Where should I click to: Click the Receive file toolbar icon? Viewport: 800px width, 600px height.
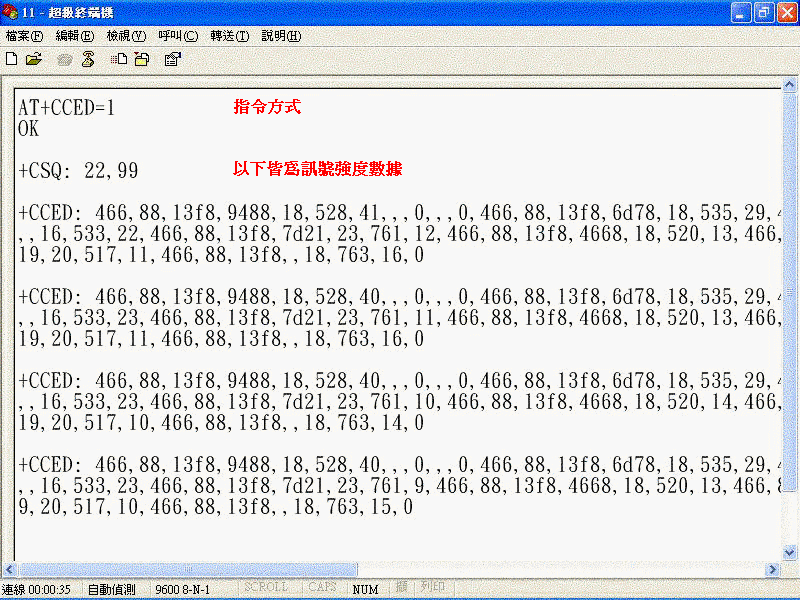pyautogui.click(x=141, y=59)
